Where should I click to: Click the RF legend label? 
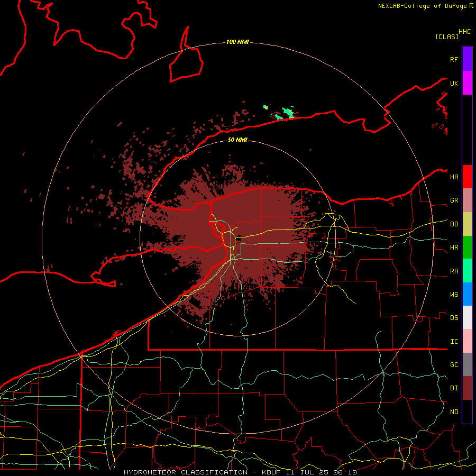pos(454,59)
